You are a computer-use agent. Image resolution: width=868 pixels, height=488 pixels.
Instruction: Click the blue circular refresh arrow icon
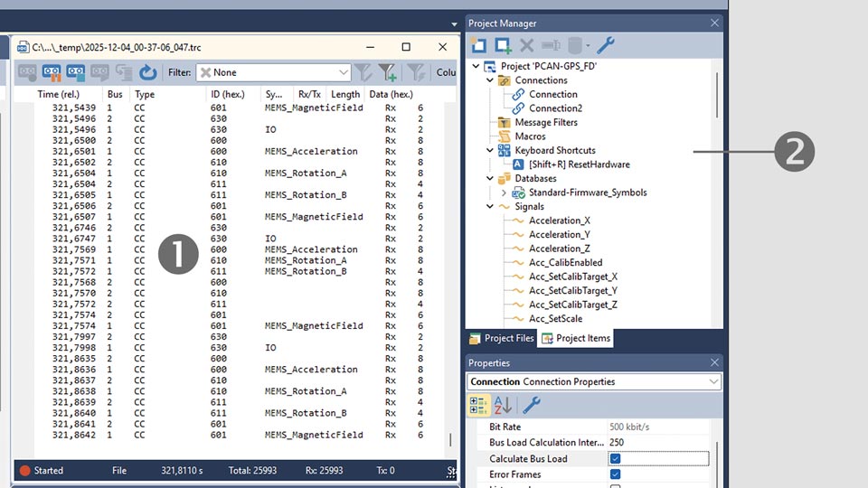(147, 72)
